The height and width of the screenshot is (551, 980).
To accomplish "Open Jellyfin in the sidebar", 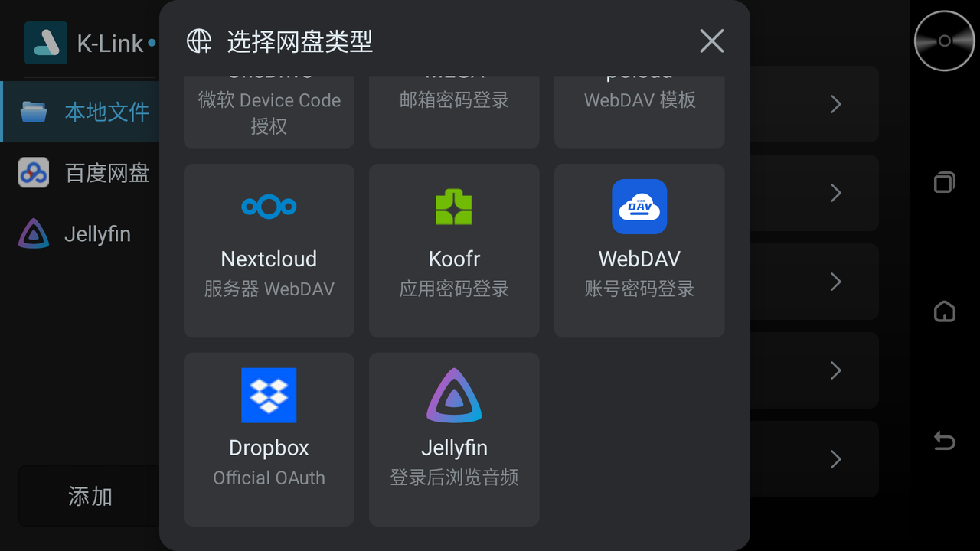I will pyautogui.click(x=80, y=233).
